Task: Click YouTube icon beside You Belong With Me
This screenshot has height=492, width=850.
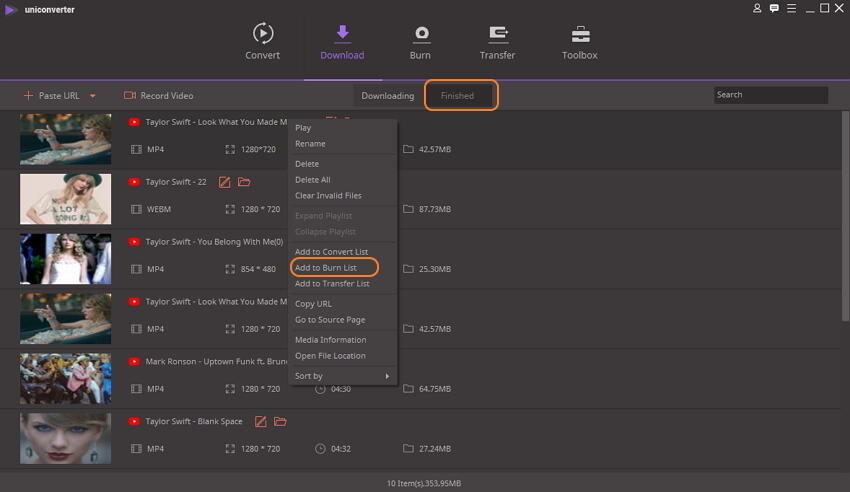Action: (134, 242)
